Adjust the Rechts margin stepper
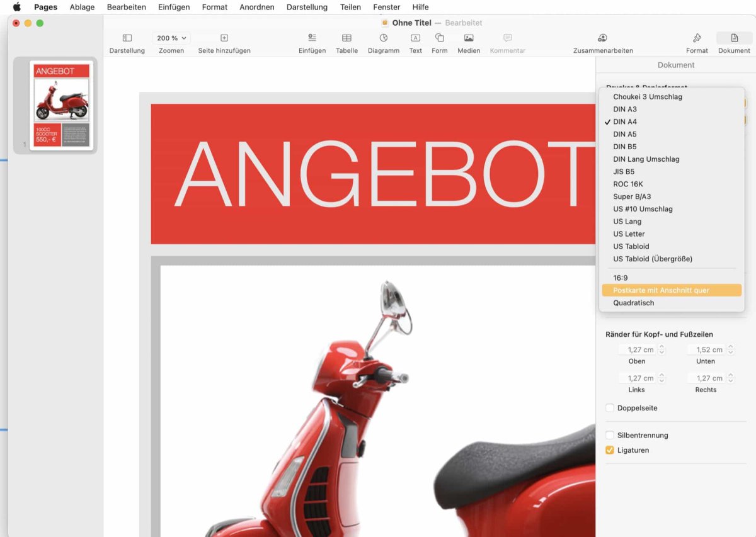 point(731,378)
